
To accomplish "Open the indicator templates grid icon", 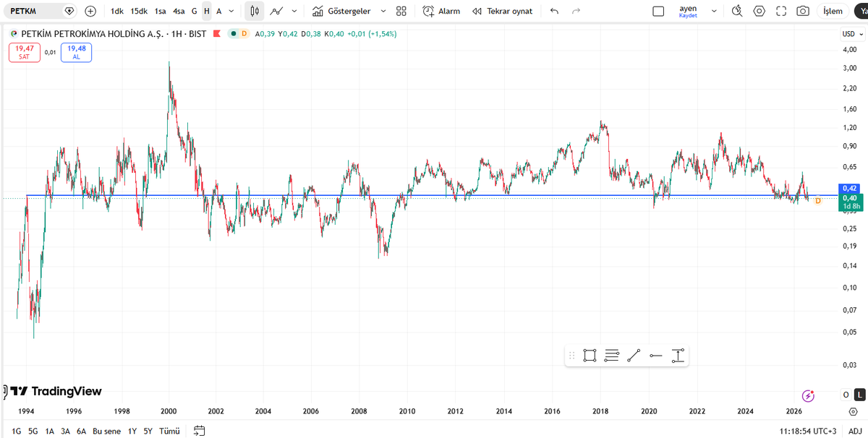I will (x=401, y=11).
